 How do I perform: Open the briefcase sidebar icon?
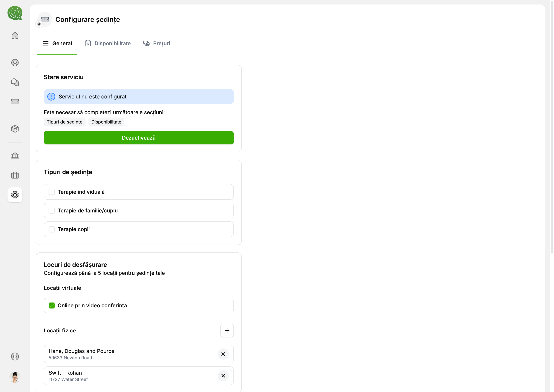tap(15, 175)
